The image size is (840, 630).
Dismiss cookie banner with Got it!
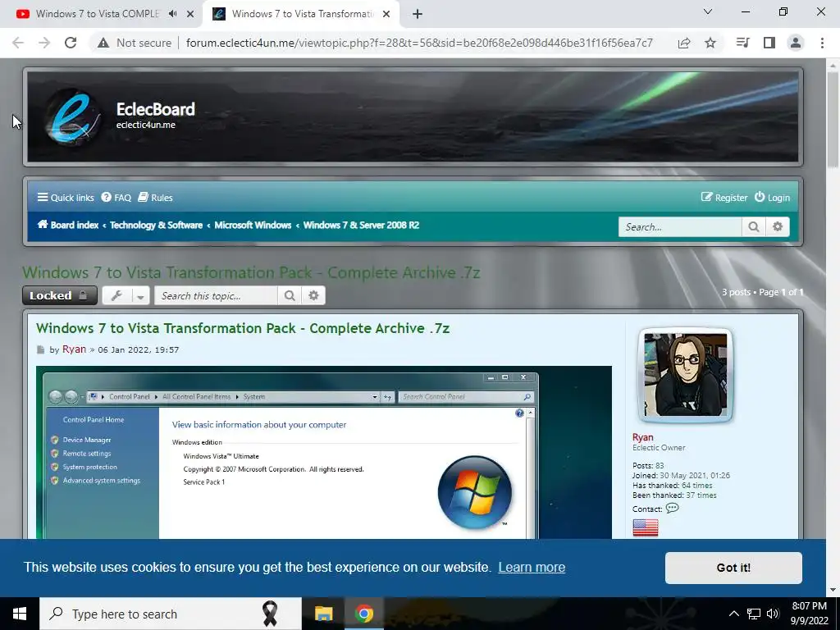tap(733, 568)
